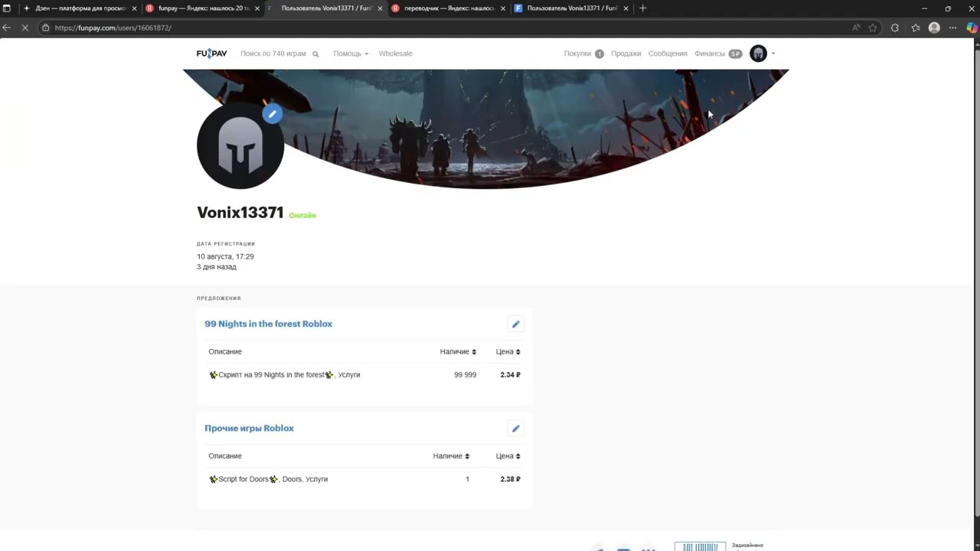Click the 99 999 stock value
The image size is (980, 551).
pos(465,375)
